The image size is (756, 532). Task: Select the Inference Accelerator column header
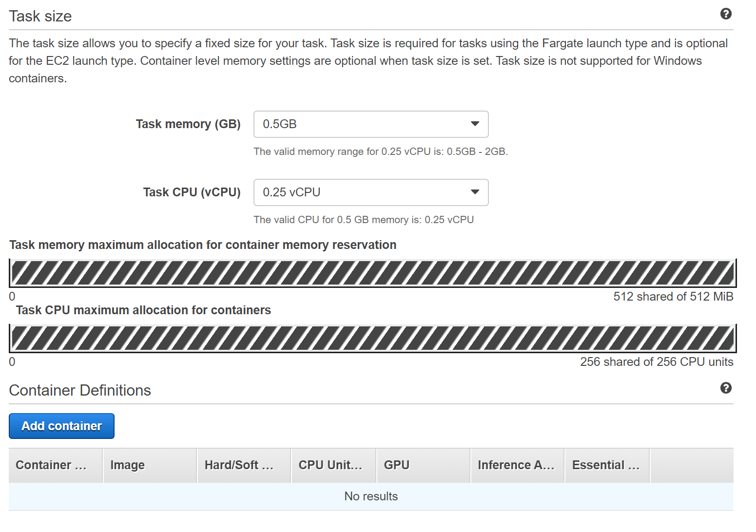point(516,465)
